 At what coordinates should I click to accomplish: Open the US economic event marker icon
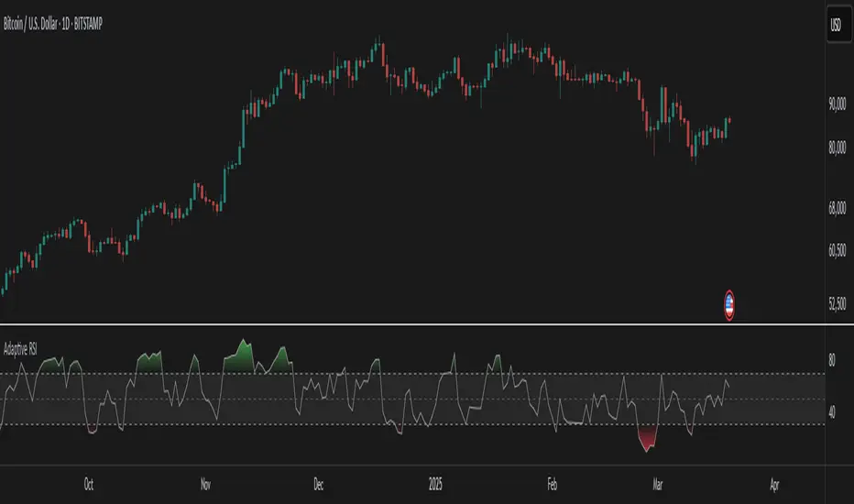point(728,304)
